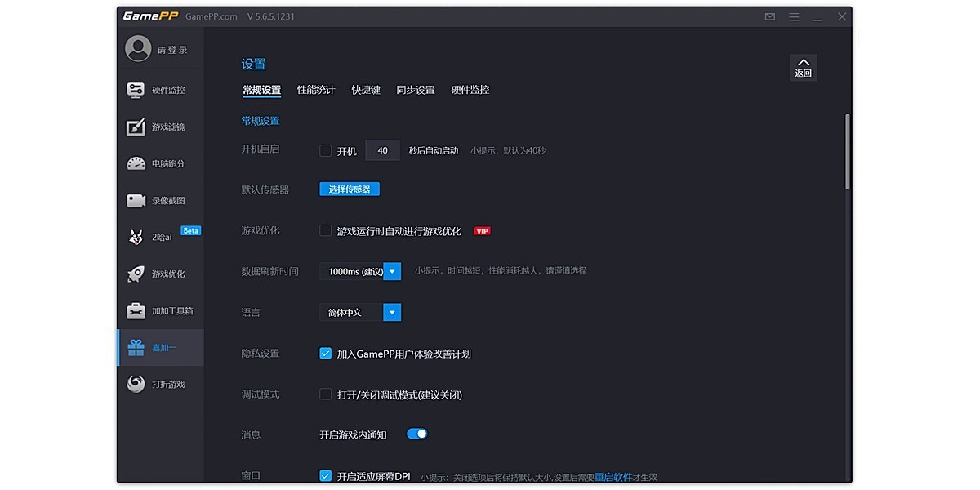Click 录像截图 camera recording icon
The height and width of the screenshot is (490, 980).
click(136, 200)
